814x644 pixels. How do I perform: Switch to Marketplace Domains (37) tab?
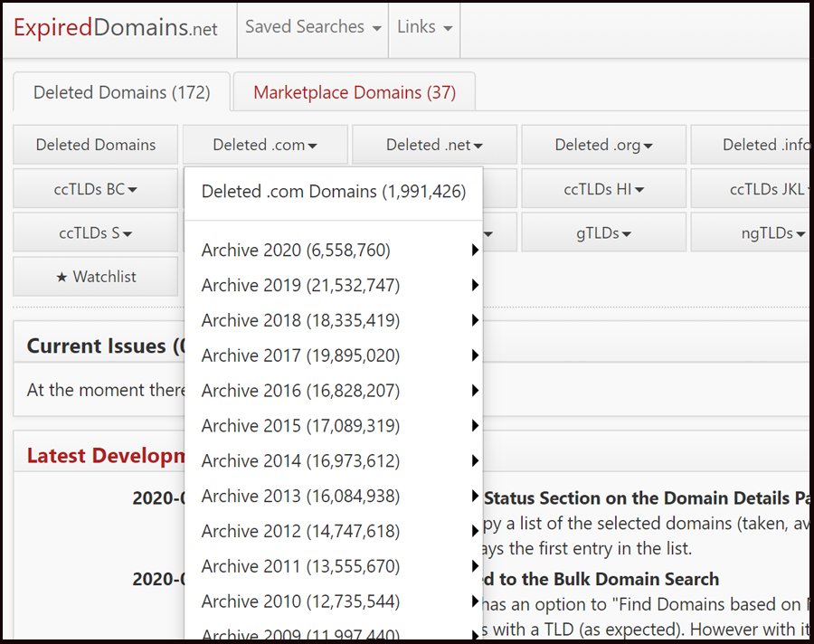(x=355, y=92)
